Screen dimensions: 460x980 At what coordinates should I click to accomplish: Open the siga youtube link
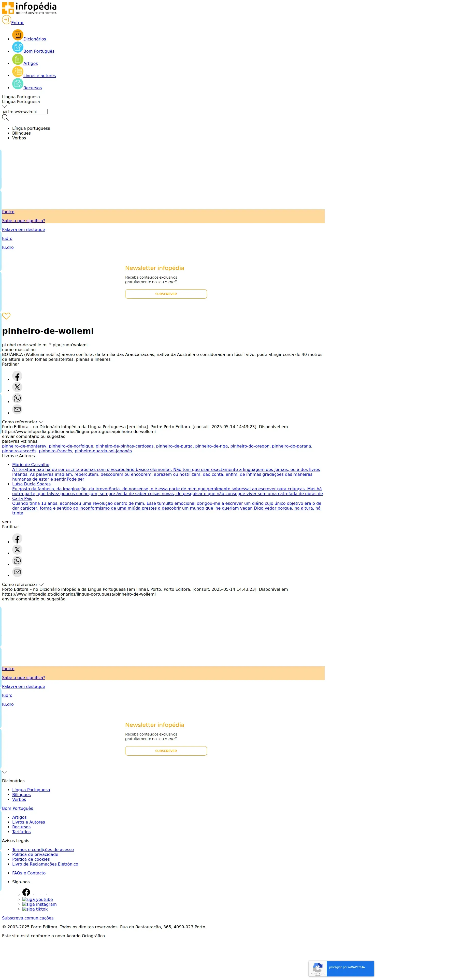(38, 899)
